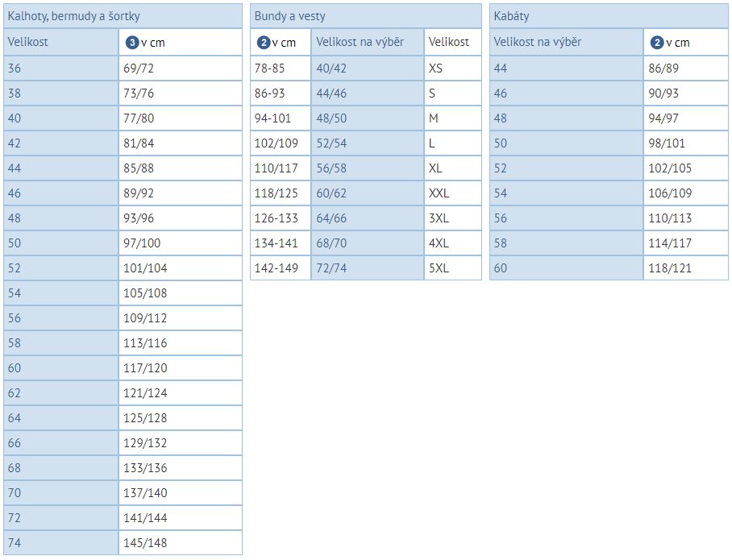Select the Kabáty table header
Image resolution: width=732 pixels, height=560 pixels.
coord(609,16)
